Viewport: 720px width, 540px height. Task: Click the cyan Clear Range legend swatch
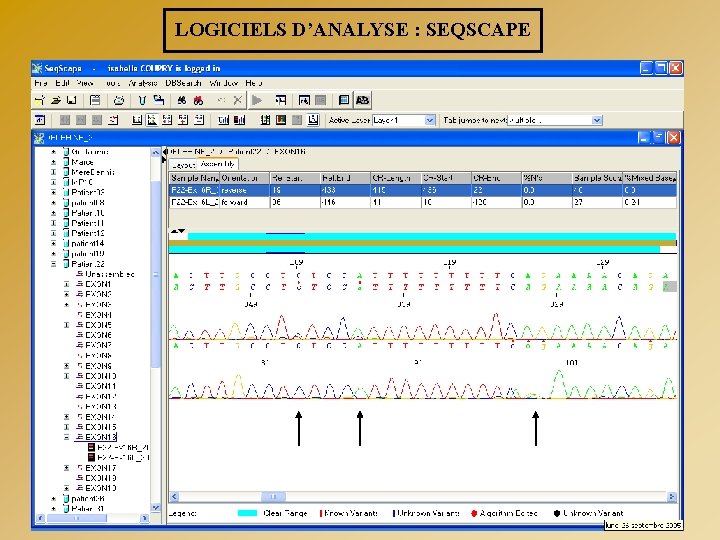248,513
